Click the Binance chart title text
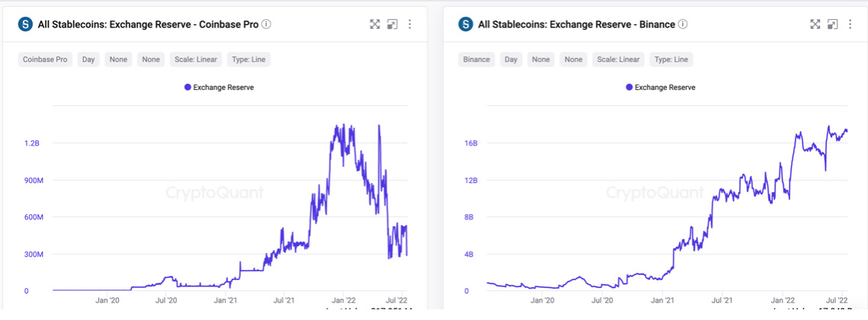 (577, 24)
